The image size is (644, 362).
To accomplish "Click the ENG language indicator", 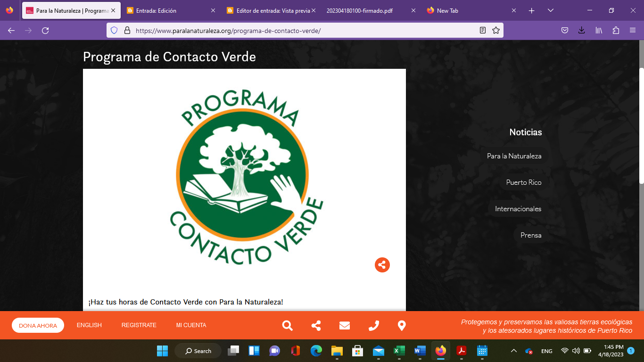I will [547, 351].
